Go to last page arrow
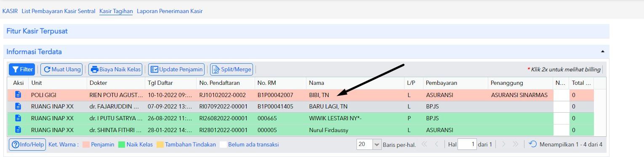The width and height of the screenshot is (644, 157). (515, 144)
